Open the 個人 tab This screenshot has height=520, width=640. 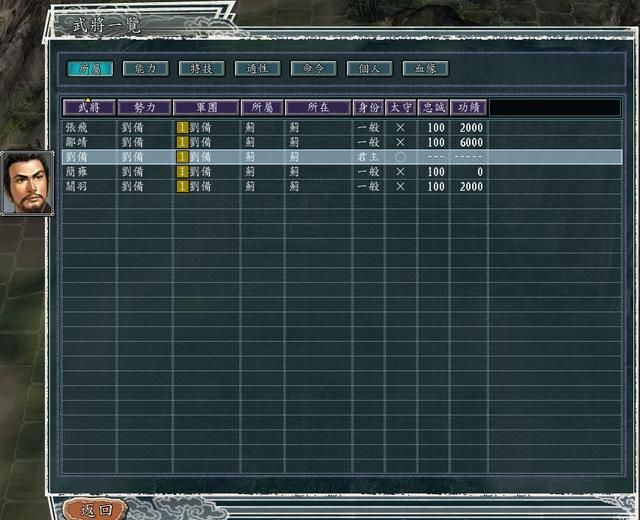pos(369,69)
